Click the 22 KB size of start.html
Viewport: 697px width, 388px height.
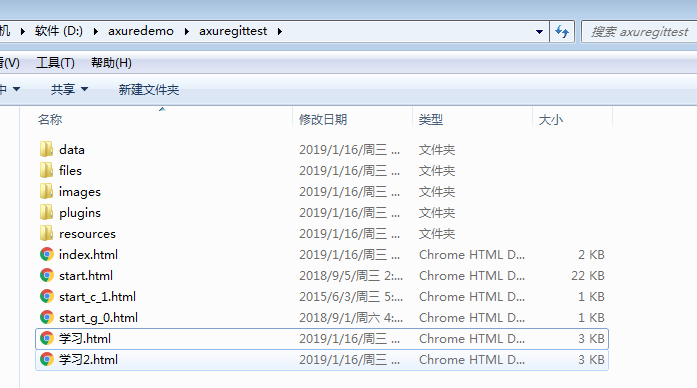(588, 276)
